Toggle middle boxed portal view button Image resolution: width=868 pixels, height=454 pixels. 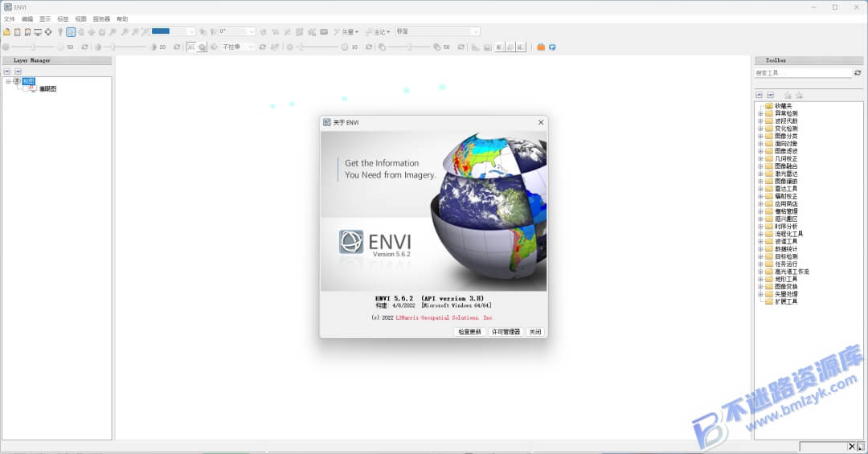coord(510,47)
